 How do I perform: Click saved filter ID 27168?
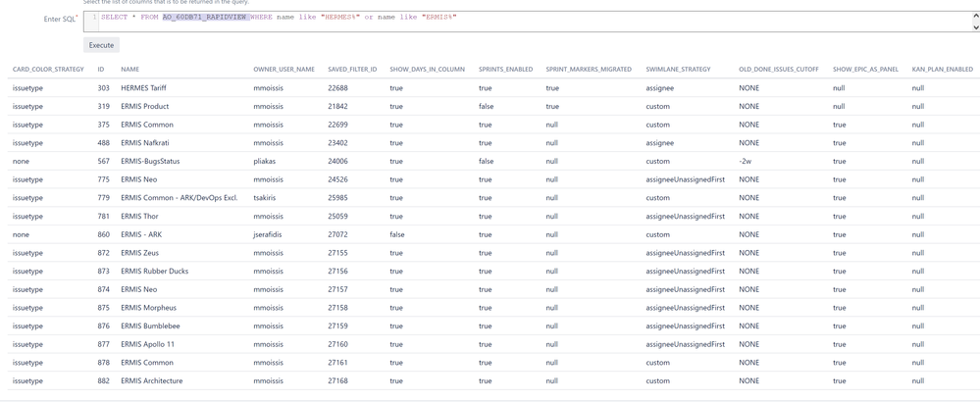click(337, 380)
